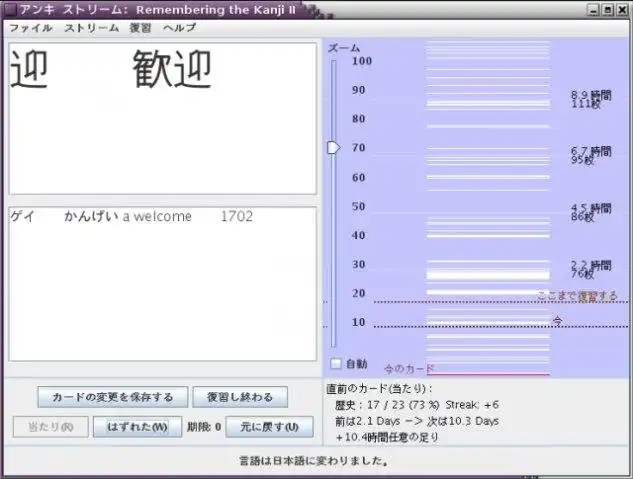Close the Anki Stream window
This screenshot has height=479, width=633.
(x=622, y=10)
